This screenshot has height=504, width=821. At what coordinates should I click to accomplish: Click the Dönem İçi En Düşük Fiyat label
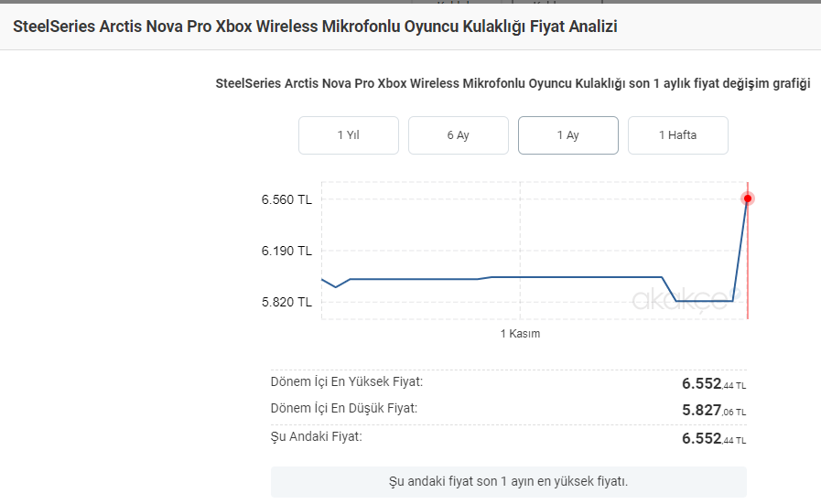(x=344, y=408)
